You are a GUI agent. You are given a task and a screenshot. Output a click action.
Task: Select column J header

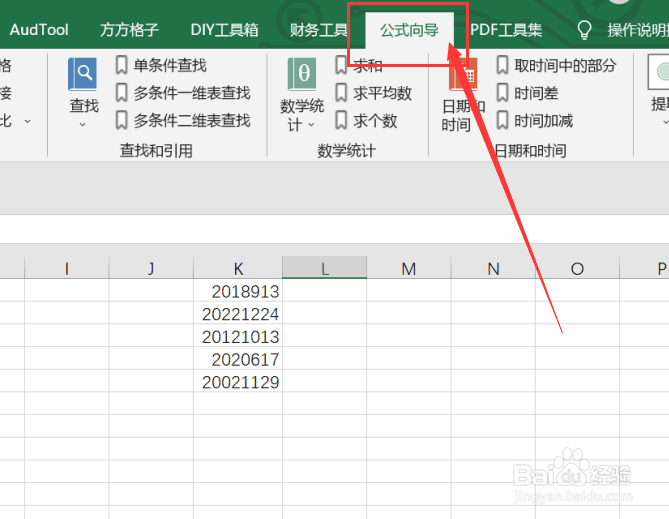151,268
